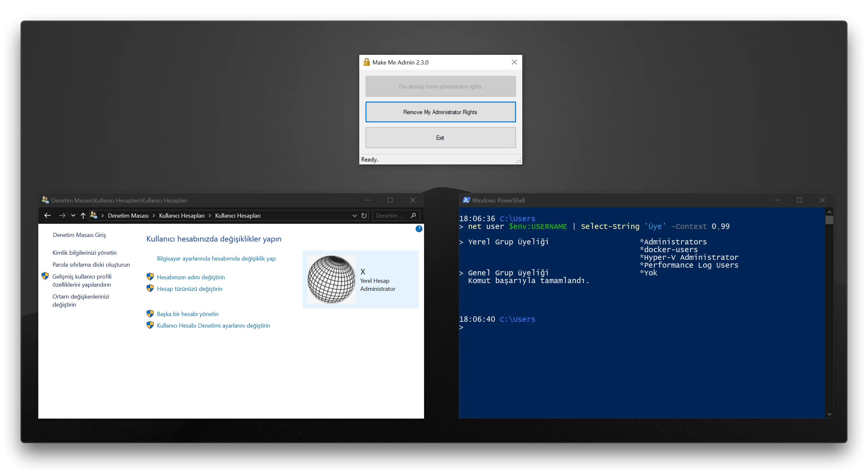This screenshot has width=868, height=474.
Task: Click PowerShell scrollbar thumb
Action: [829, 220]
